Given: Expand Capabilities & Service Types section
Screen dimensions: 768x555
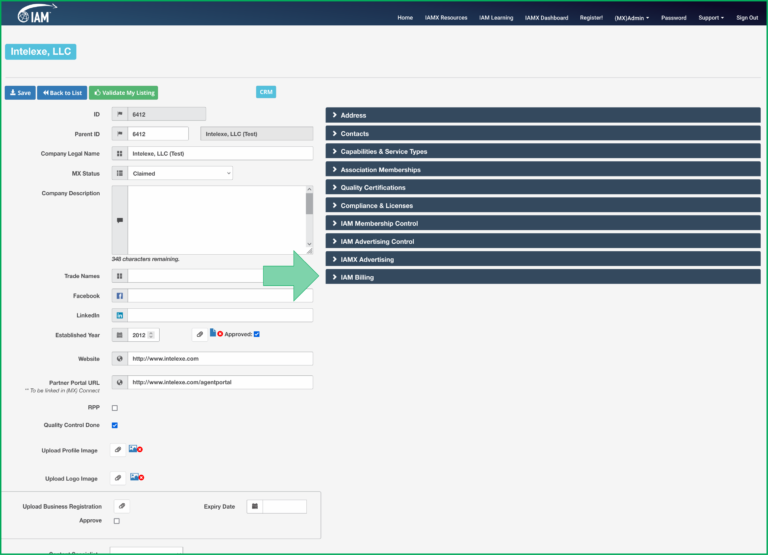Looking at the screenshot, I should click(543, 151).
